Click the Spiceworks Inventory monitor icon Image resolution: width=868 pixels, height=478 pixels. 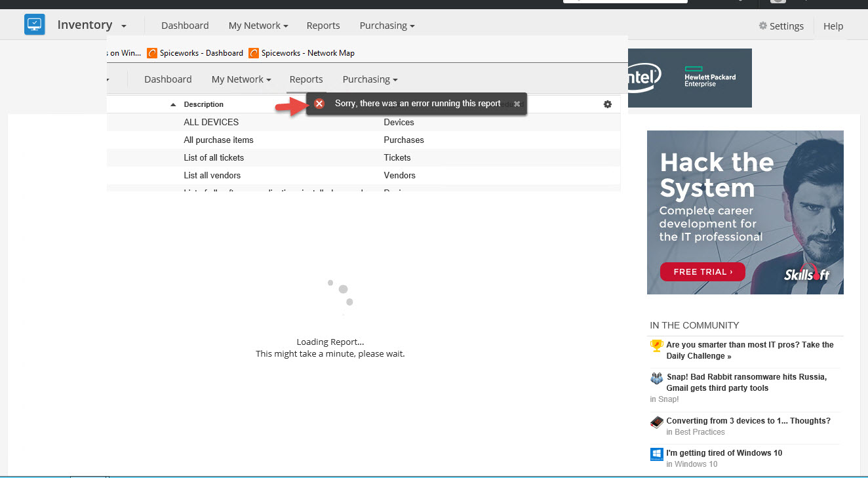point(34,24)
